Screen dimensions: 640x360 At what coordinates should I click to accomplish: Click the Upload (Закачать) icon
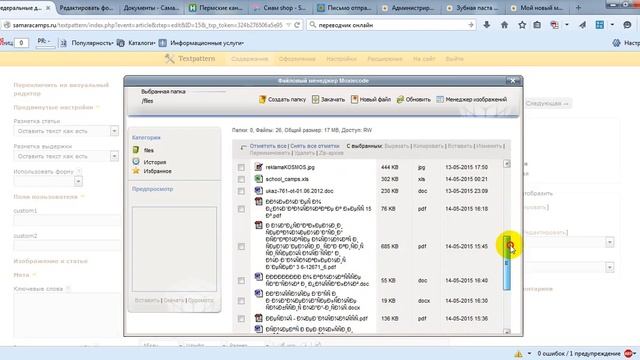(x=316, y=99)
